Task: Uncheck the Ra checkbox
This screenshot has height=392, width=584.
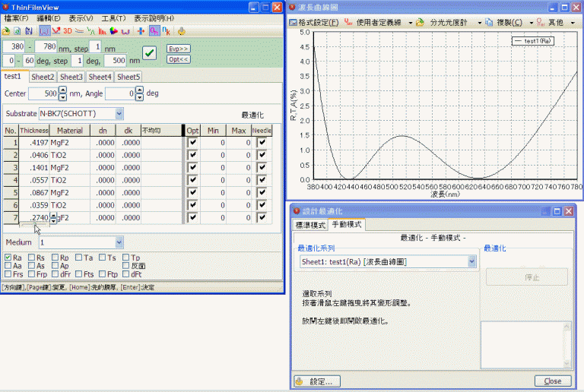Action: click(8, 258)
